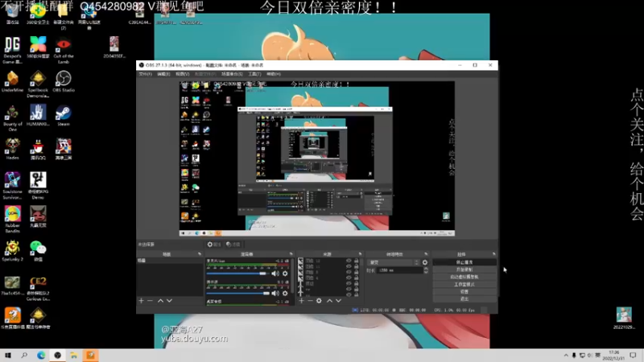This screenshot has width=644, height=362.
Task: Click the Studio Mode button
Action: (x=464, y=285)
